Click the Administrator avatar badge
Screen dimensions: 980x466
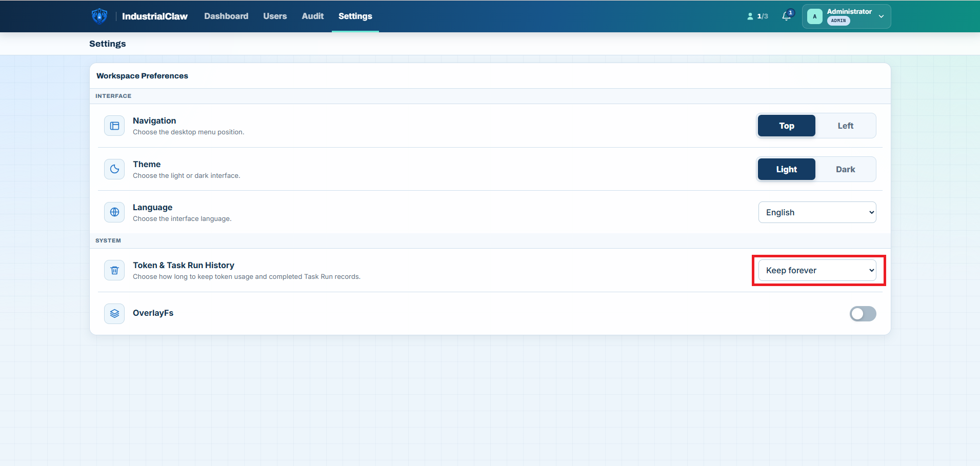815,16
